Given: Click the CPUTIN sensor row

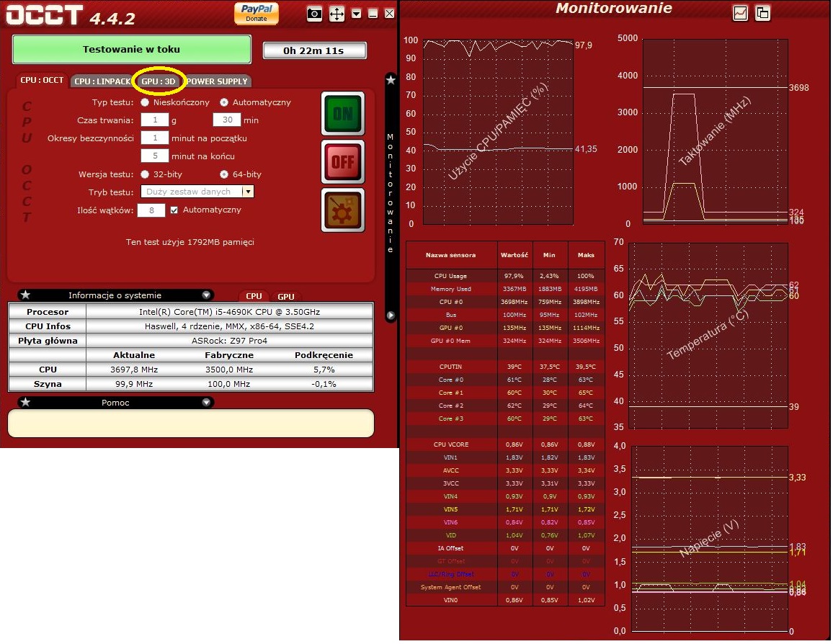Looking at the screenshot, I should [505, 367].
